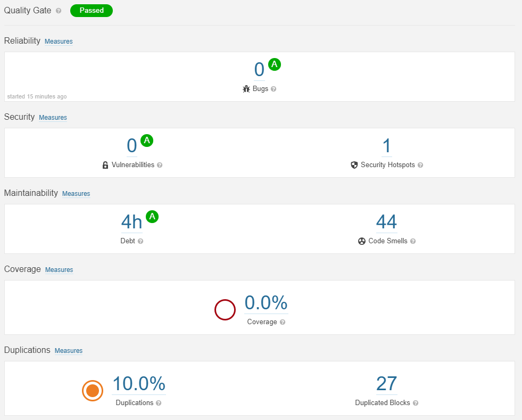Click the 44 code smells count

[x=386, y=222]
